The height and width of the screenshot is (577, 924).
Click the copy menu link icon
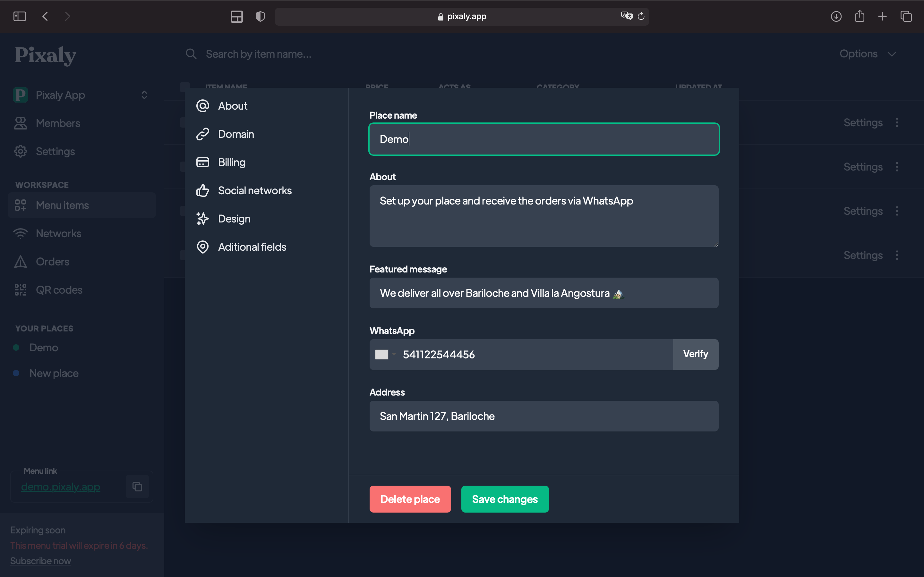[137, 487]
